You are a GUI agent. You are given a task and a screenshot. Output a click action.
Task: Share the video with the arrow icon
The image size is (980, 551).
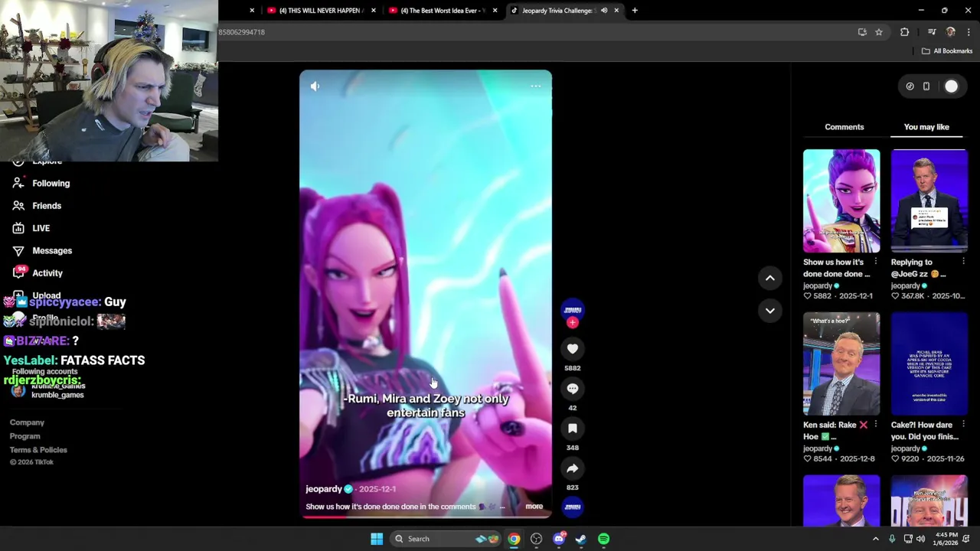pos(572,468)
